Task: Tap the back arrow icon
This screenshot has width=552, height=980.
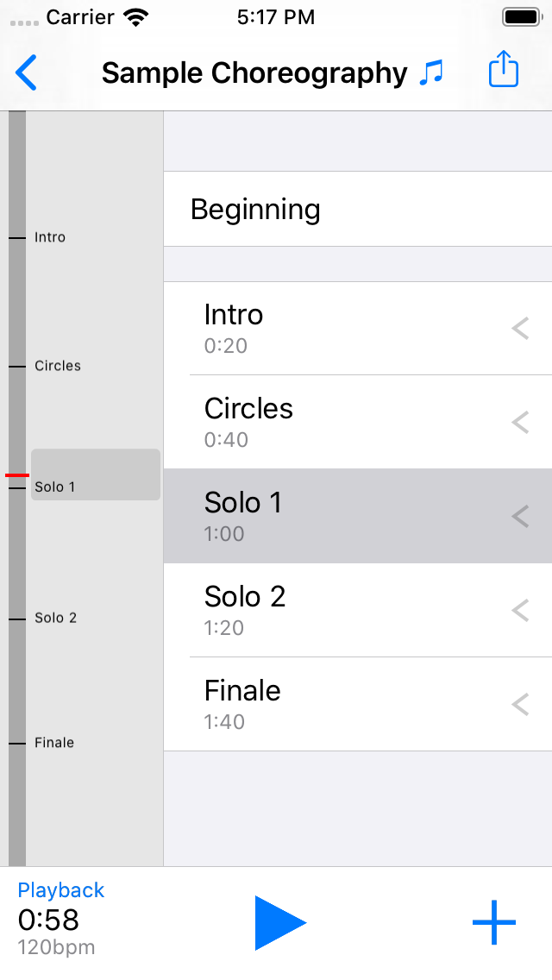Action: (x=27, y=73)
